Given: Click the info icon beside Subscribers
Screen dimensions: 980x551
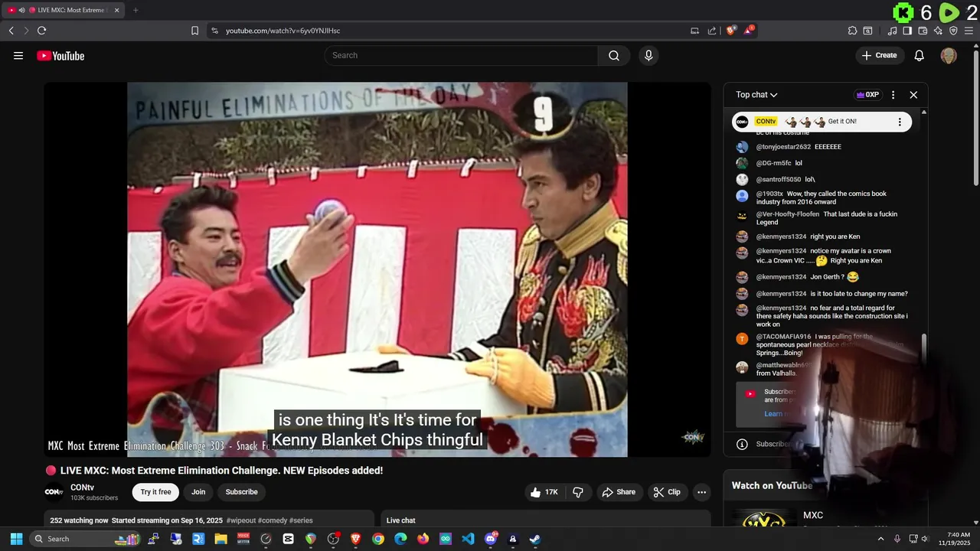Looking at the screenshot, I should click(742, 444).
